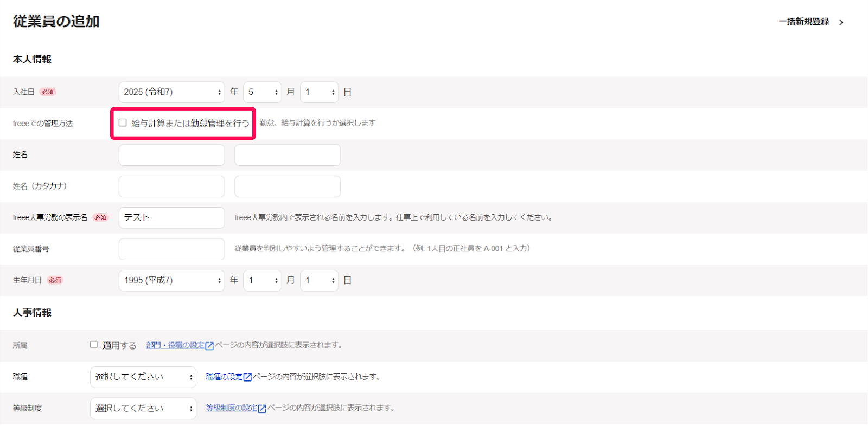Open 等級制度 dropdown 選択してください
The width and height of the screenshot is (868, 426).
point(143,408)
